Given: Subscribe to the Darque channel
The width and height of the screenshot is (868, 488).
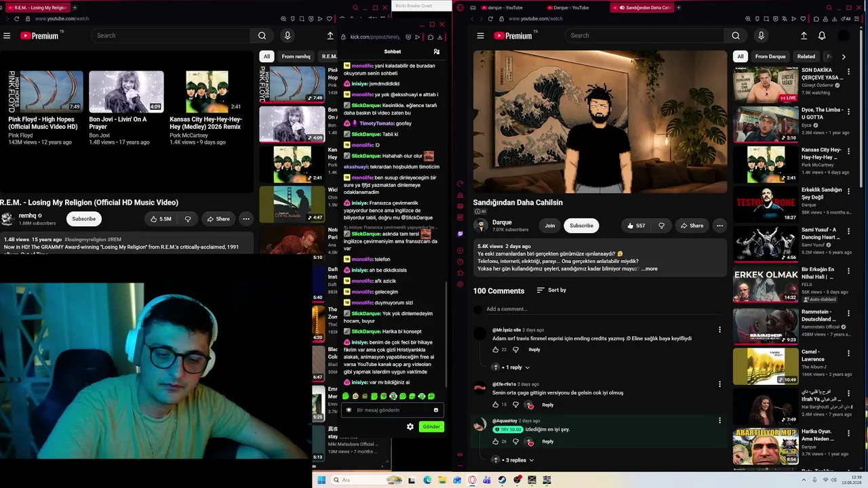Looking at the screenshot, I should tap(581, 226).
